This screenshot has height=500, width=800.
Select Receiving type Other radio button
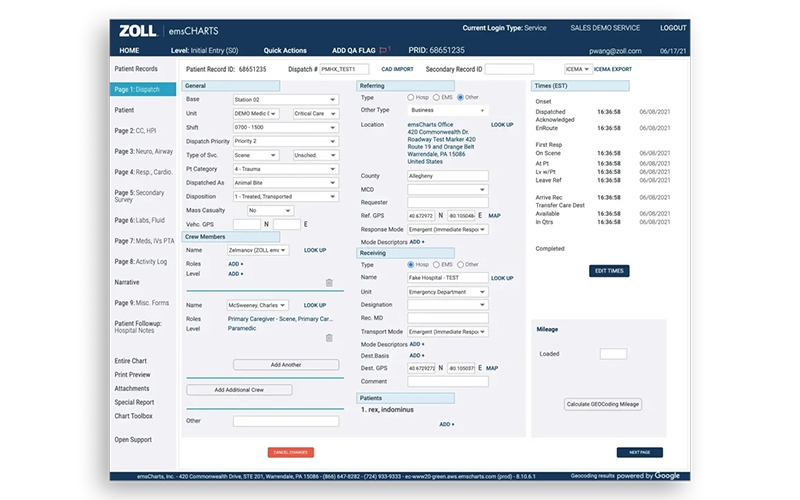pyautogui.click(x=459, y=265)
